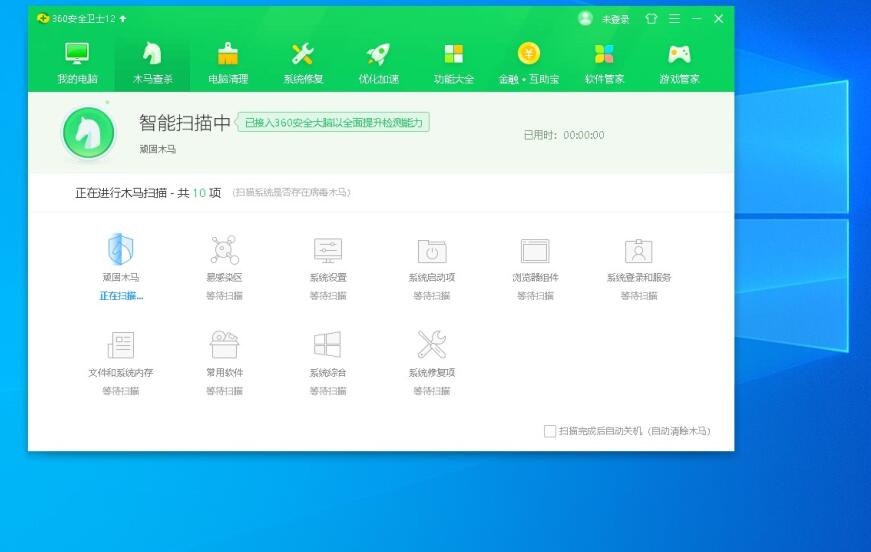Select the 系统修复 tab
Screen dimensions: 871x552
[x=303, y=63]
